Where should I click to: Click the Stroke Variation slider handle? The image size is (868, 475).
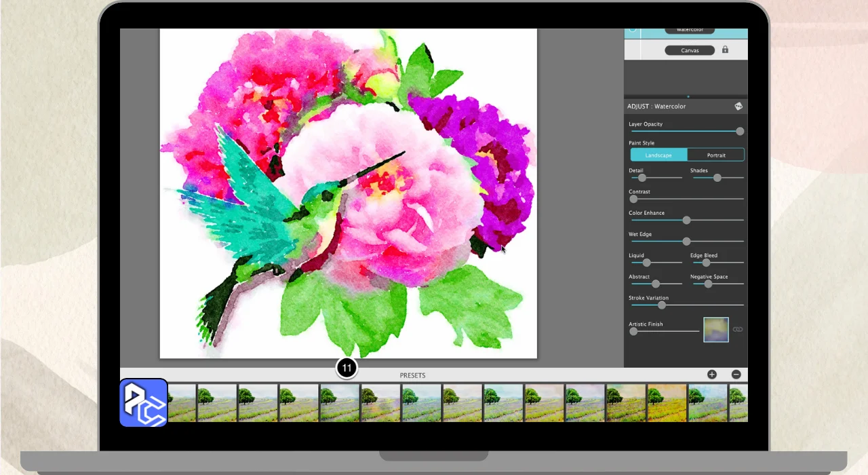[x=662, y=305]
